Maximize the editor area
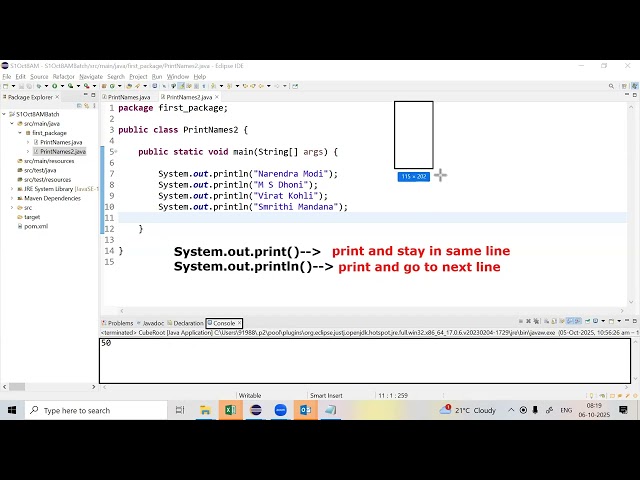Image resolution: width=640 pixels, height=480 pixels. tap(635, 95)
